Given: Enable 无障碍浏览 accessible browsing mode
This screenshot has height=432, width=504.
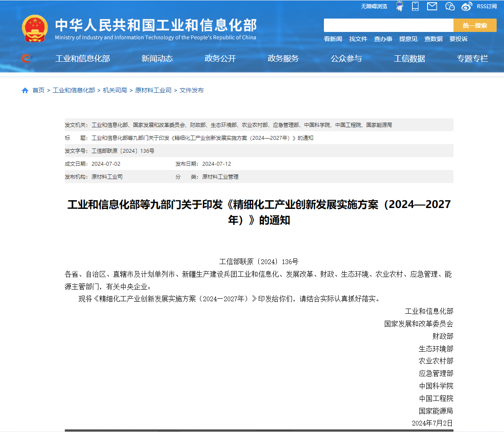Looking at the screenshot, I should coord(374,6).
